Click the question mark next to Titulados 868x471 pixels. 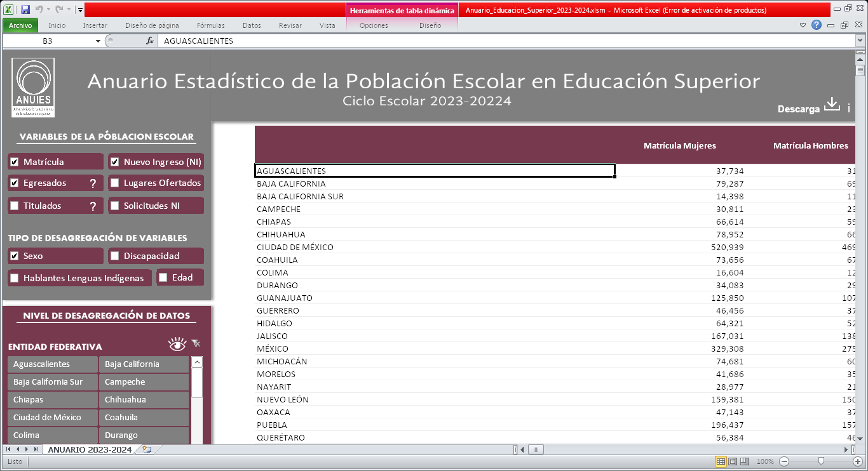[93, 206]
